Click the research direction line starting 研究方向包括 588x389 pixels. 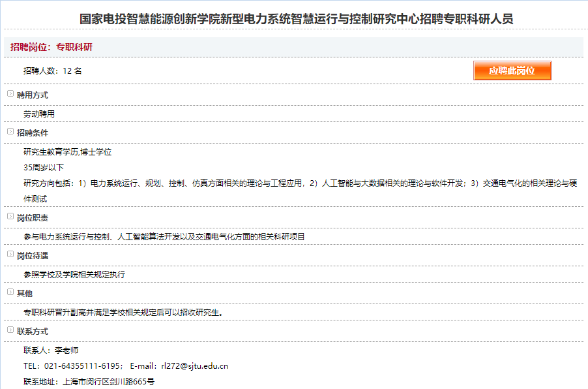click(300, 183)
